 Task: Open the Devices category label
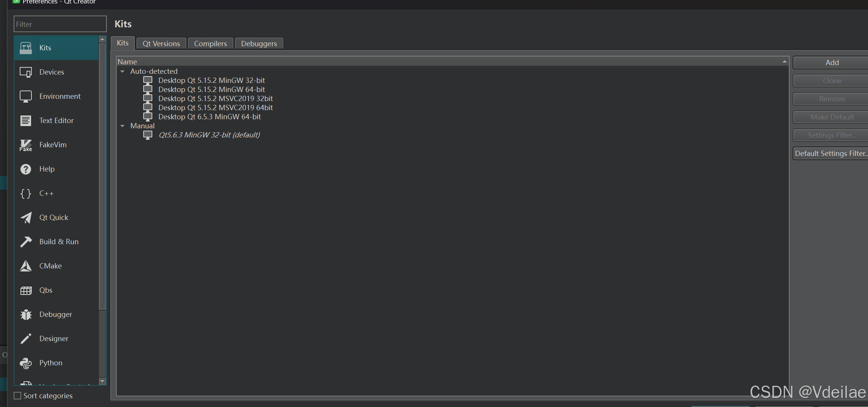(x=52, y=72)
